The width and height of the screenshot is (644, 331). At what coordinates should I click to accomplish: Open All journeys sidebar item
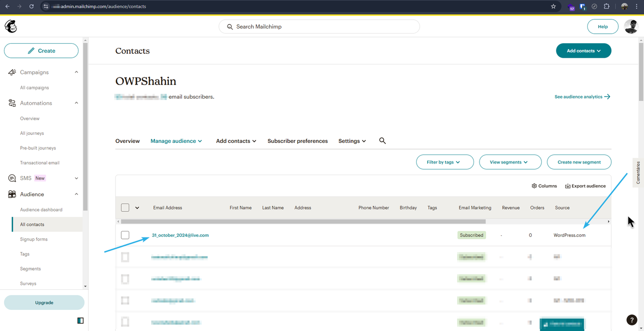(32, 133)
